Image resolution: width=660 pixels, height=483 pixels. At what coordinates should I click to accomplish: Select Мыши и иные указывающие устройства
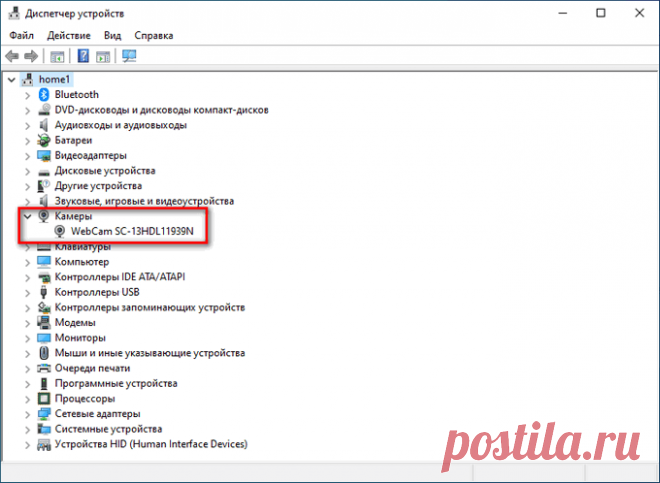(149, 353)
